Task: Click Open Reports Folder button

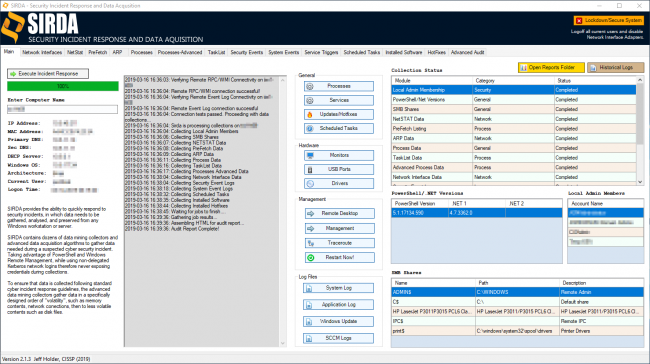Action: pos(551,68)
